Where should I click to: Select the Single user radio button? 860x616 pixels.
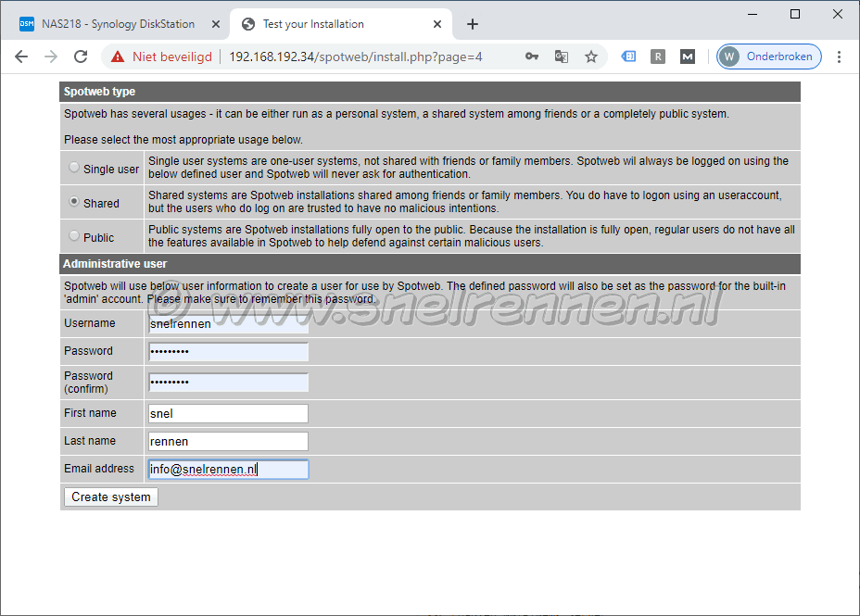pyautogui.click(x=74, y=167)
